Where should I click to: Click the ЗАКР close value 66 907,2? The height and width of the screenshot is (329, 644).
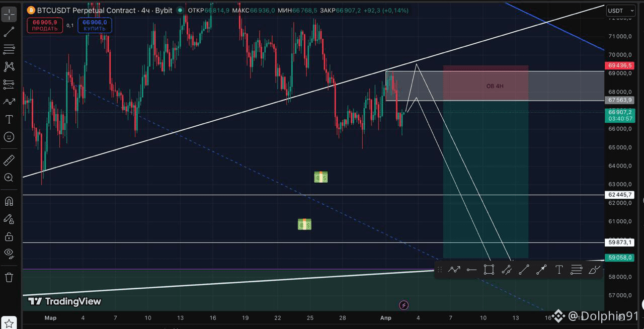[350, 10]
